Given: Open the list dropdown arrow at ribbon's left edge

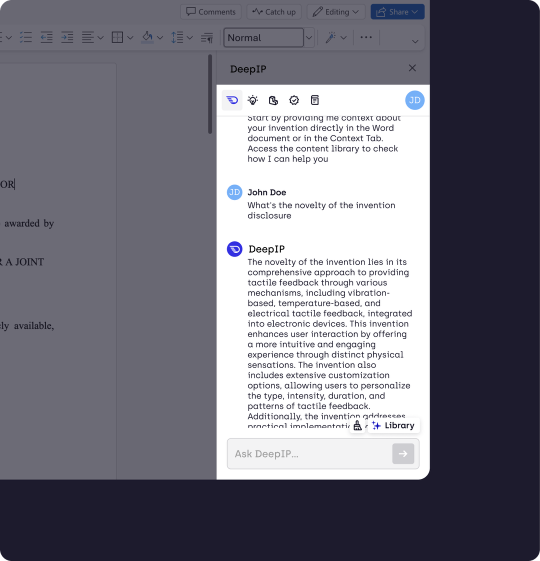Looking at the screenshot, I should [9, 38].
